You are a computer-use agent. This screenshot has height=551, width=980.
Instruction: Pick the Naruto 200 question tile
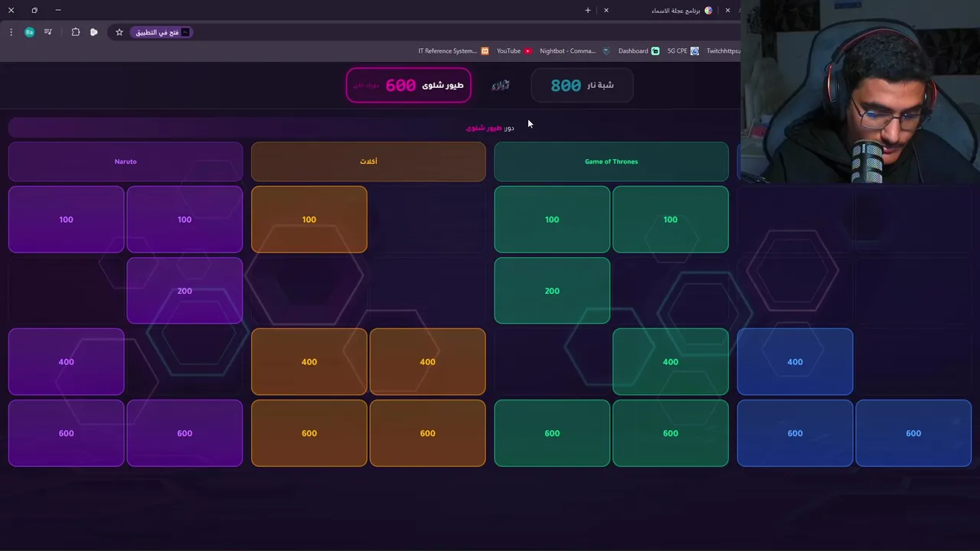(x=185, y=291)
